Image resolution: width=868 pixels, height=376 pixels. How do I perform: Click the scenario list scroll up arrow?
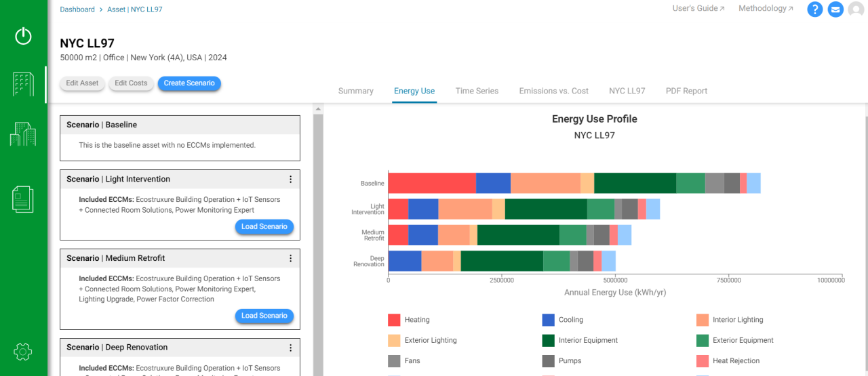click(318, 108)
